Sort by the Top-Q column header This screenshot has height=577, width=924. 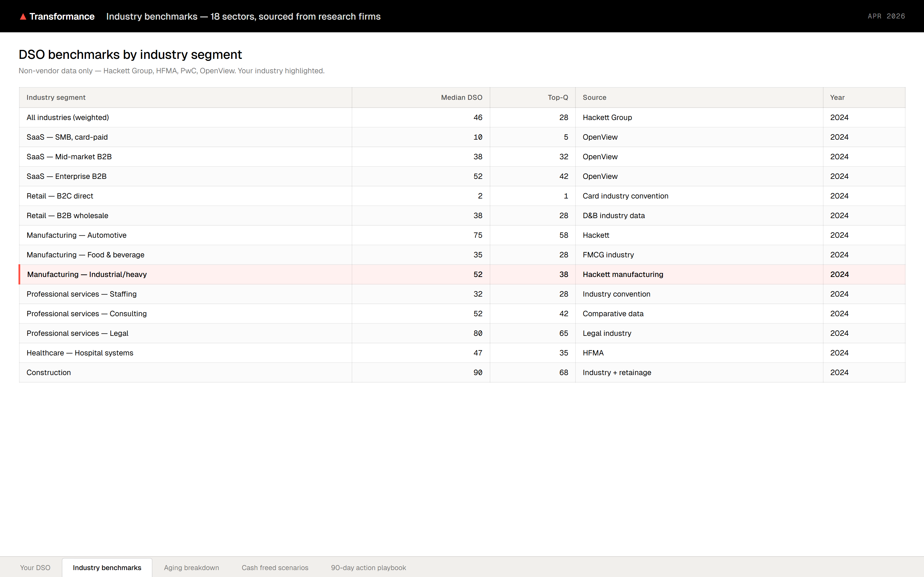tap(558, 97)
